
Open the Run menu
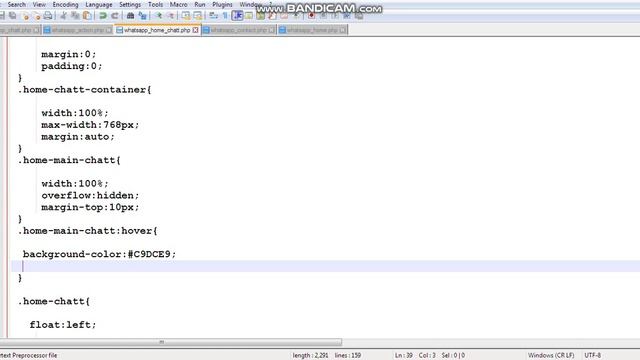point(200,4)
